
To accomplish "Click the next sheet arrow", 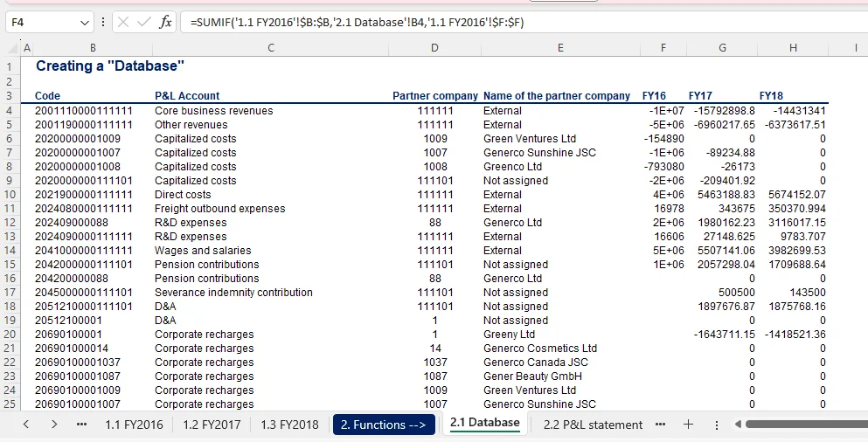I will click(x=54, y=425).
